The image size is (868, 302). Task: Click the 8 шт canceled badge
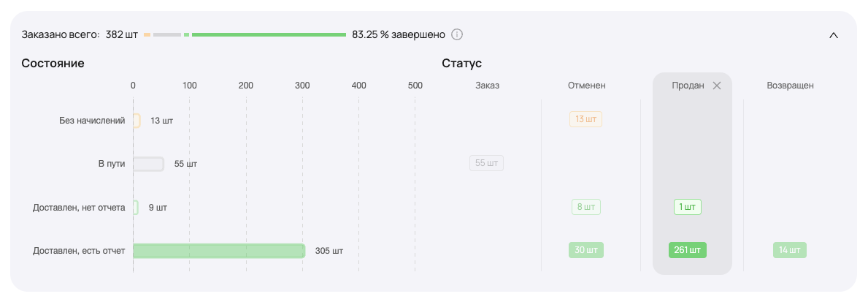585,207
